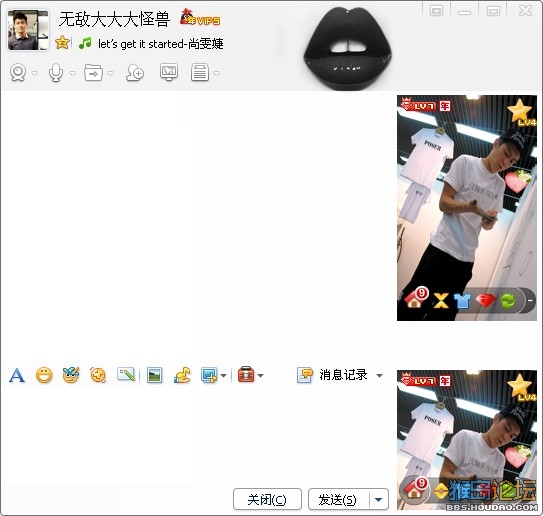
Task: Invite friends via add-contact icon
Action: point(135,73)
